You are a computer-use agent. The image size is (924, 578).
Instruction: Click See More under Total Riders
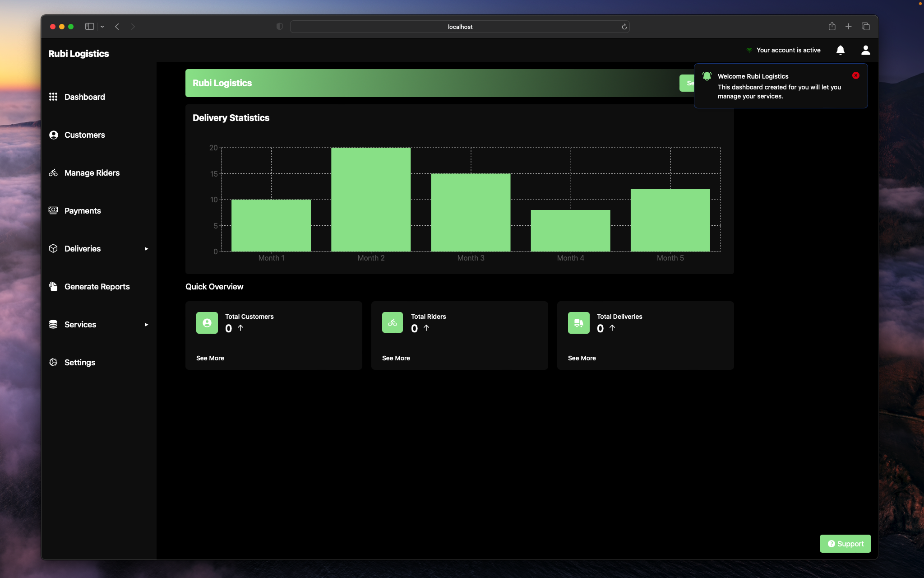click(x=396, y=358)
